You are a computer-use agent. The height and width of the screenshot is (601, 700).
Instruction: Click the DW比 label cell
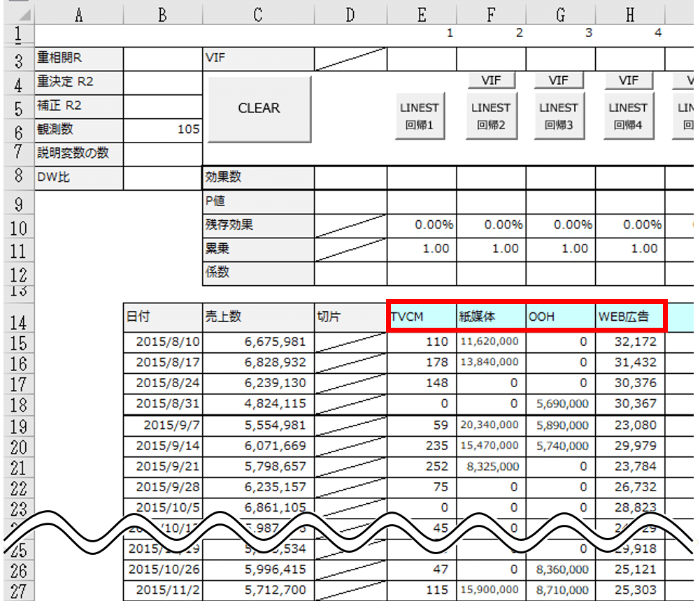coord(79,178)
